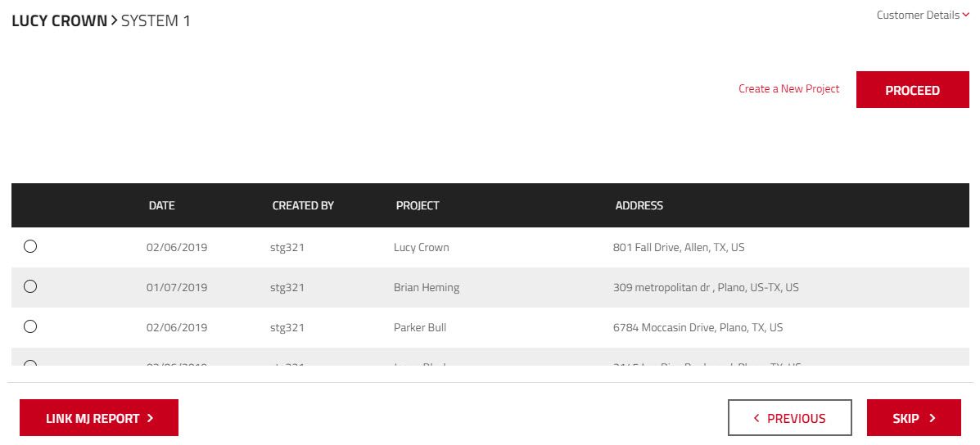Click the LUCY CROWN breadcrumb
Image resolution: width=980 pixels, height=445 pixels.
(60, 20)
